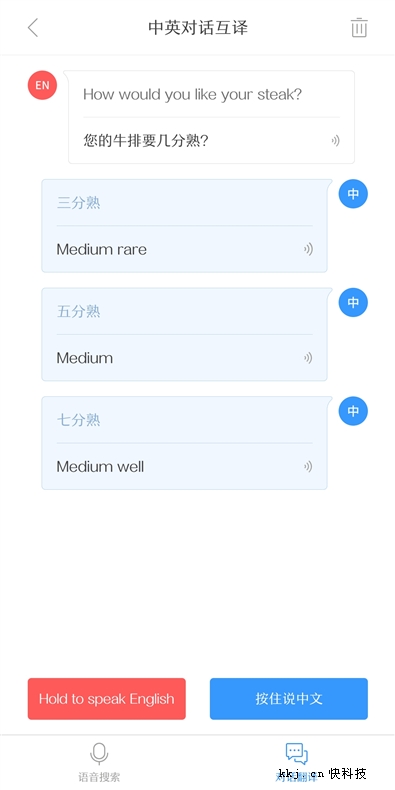Tap the 中英对话互译 page title
This screenshot has height=790, width=395.
[x=198, y=28]
